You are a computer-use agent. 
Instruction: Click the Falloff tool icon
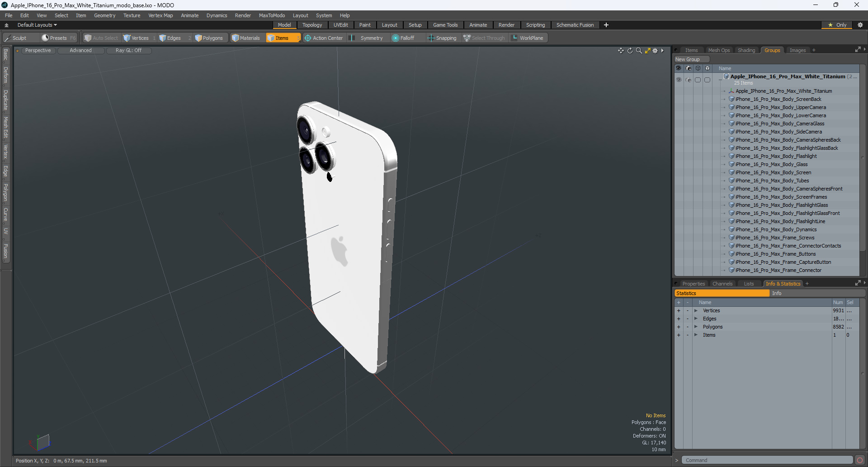coord(396,38)
